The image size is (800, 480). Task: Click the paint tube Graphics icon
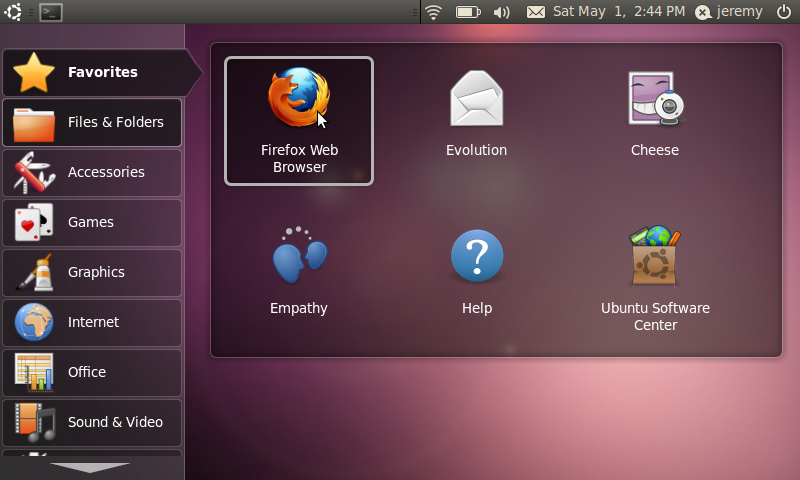click(x=35, y=272)
